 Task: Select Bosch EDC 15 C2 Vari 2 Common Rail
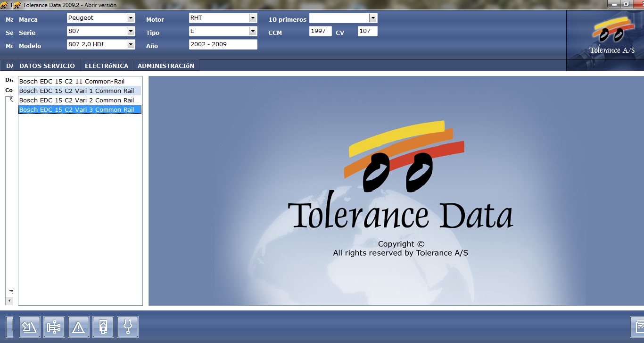tap(80, 100)
